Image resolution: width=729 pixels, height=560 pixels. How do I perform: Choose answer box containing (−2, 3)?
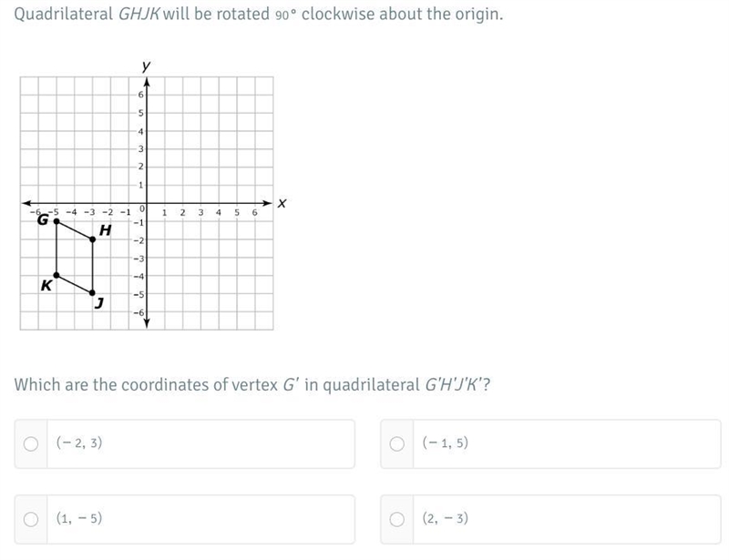(185, 443)
